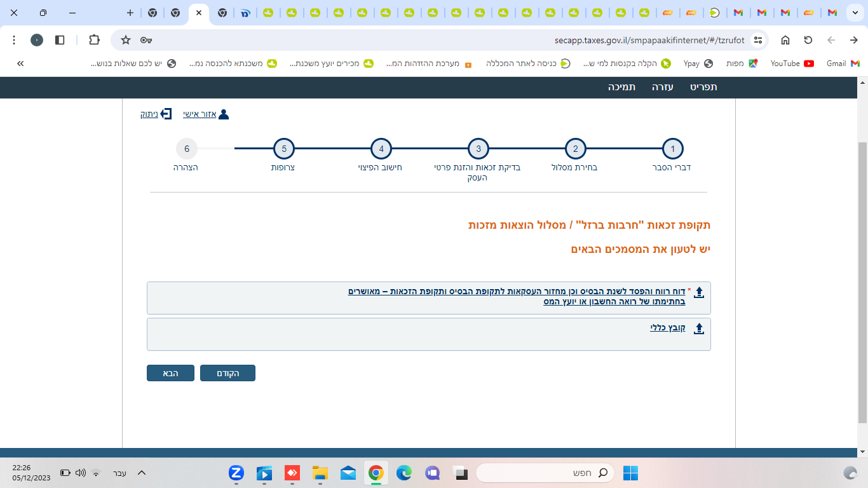Open the אזור אישי personal area link
The height and width of the screenshot is (488, 868).
[200, 114]
